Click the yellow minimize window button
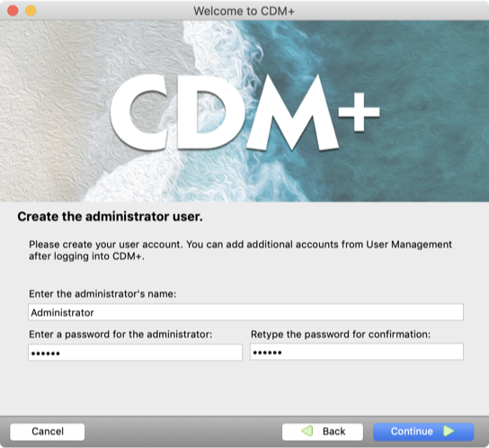The height and width of the screenshot is (448, 489). coord(31,11)
